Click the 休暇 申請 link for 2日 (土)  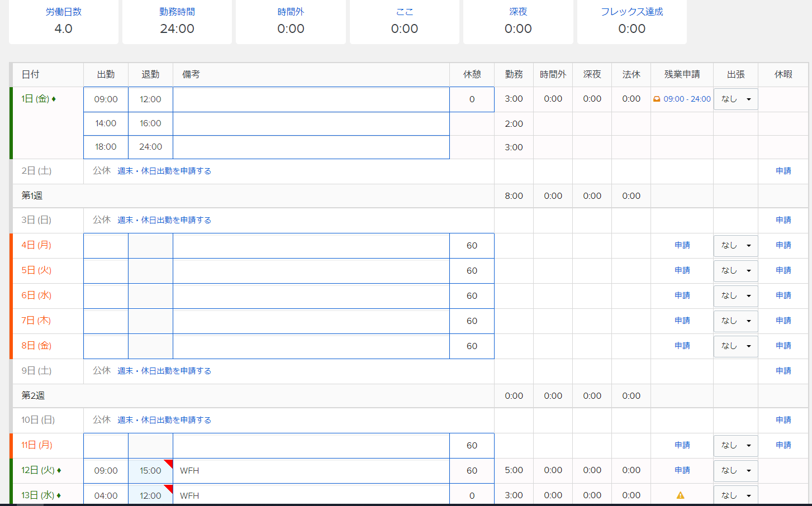point(783,171)
